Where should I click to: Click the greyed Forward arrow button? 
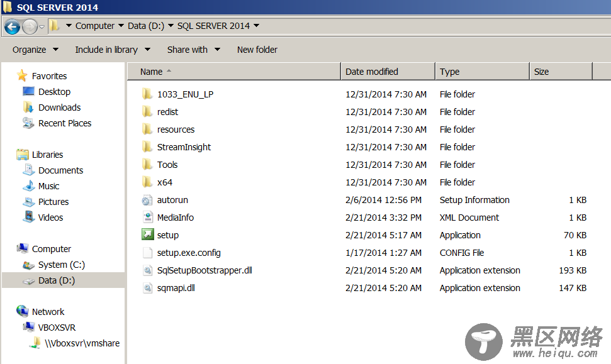tap(30, 26)
